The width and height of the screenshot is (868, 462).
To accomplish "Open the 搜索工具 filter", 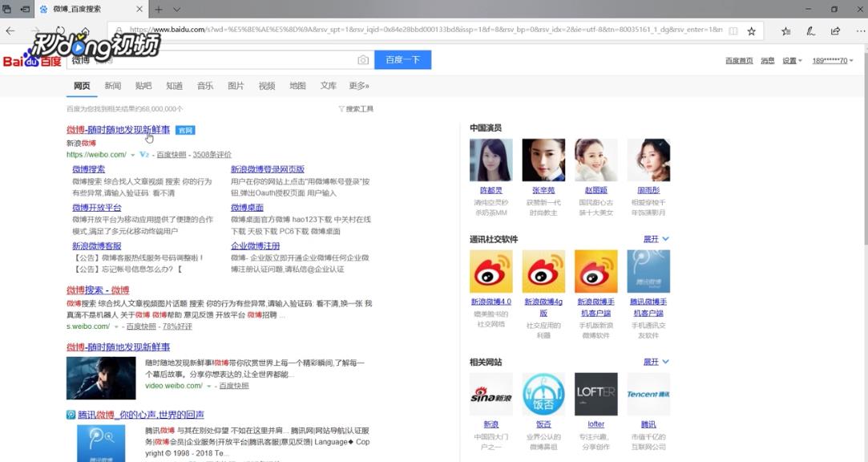I will click(356, 109).
